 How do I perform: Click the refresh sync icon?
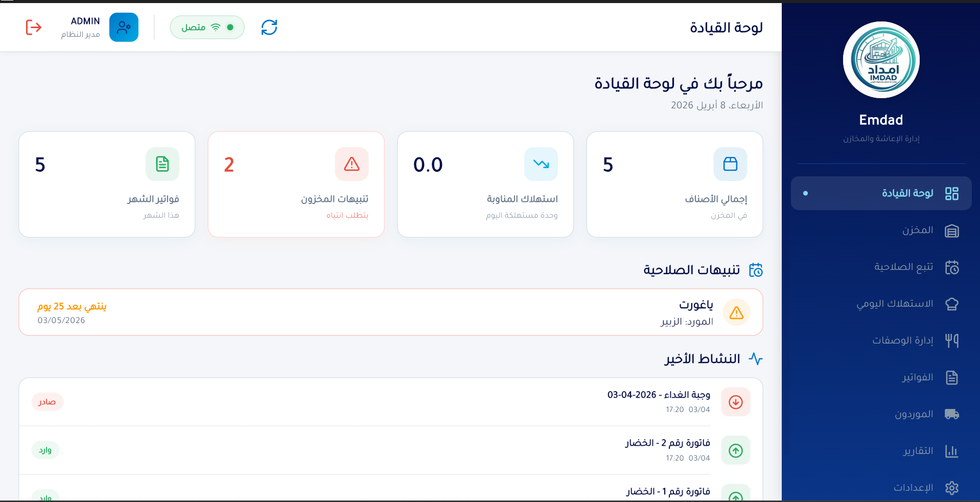point(269,27)
